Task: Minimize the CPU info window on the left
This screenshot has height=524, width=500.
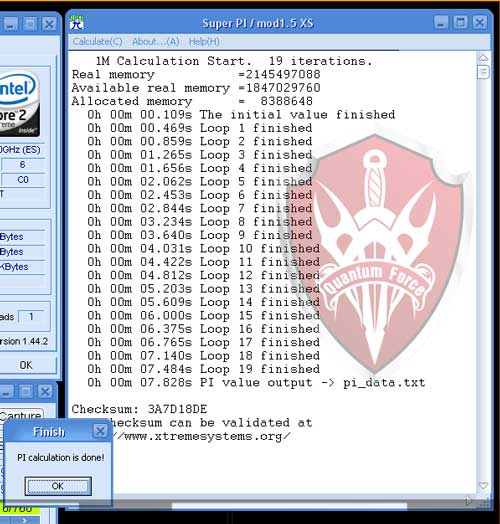Action: pos(10,24)
